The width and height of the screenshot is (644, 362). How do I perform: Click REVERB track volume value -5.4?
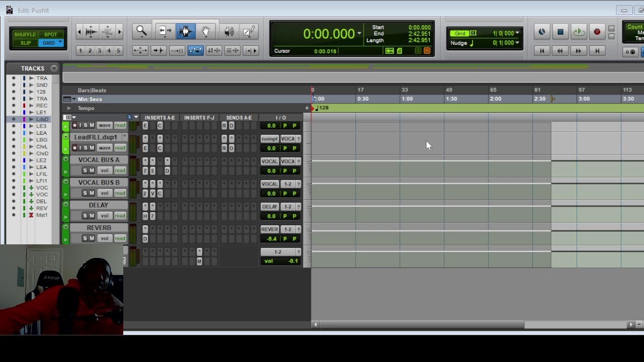pos(272,239)
